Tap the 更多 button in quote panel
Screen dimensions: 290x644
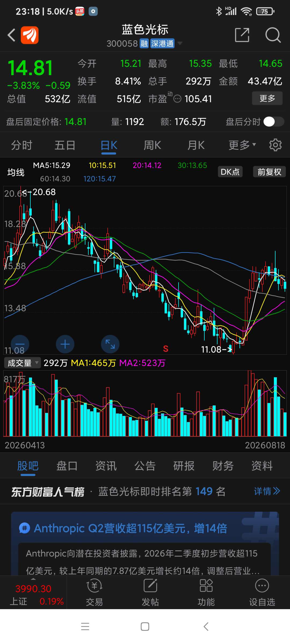click(x=267, y=98)
